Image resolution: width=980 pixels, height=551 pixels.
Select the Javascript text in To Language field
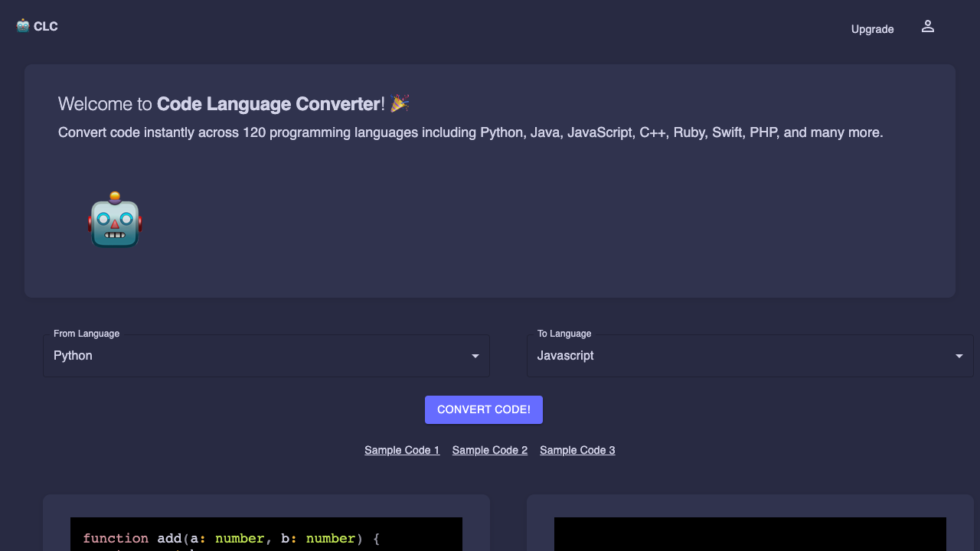pyautogui.click(x=566, y=355)
